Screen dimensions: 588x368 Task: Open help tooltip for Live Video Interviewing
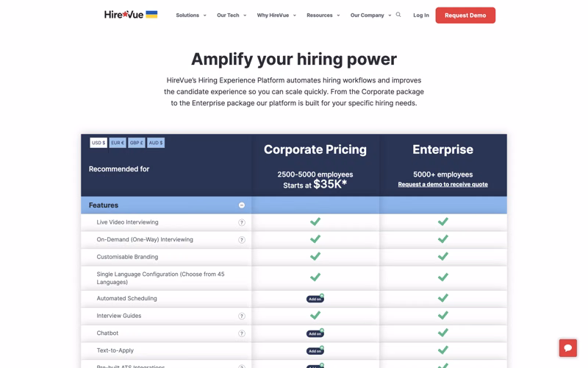click(x=242, y=223)
